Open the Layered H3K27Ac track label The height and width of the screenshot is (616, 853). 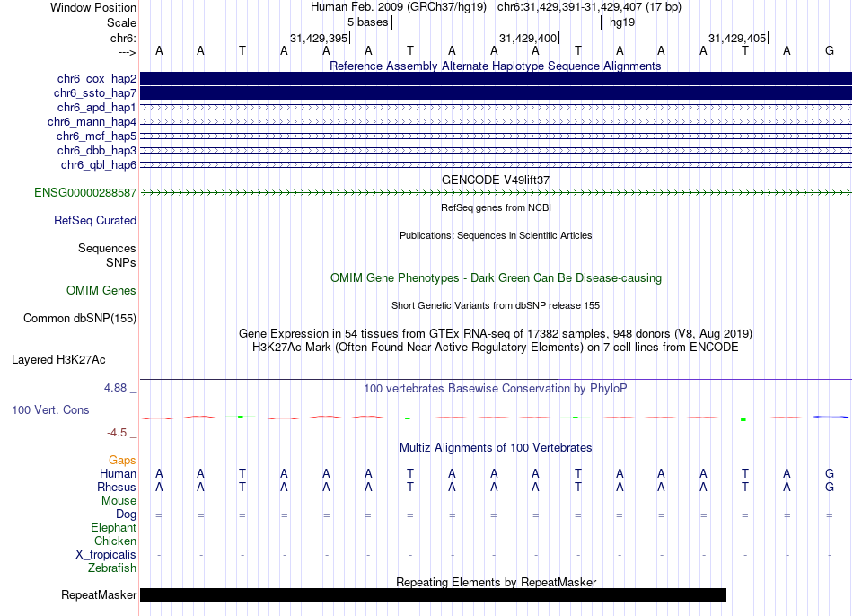(x=58, y=360)
